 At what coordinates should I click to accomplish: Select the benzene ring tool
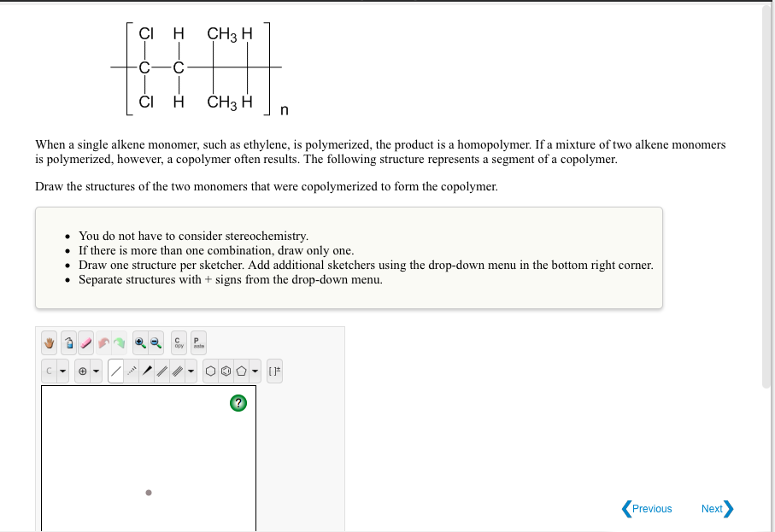click(226, 371)
